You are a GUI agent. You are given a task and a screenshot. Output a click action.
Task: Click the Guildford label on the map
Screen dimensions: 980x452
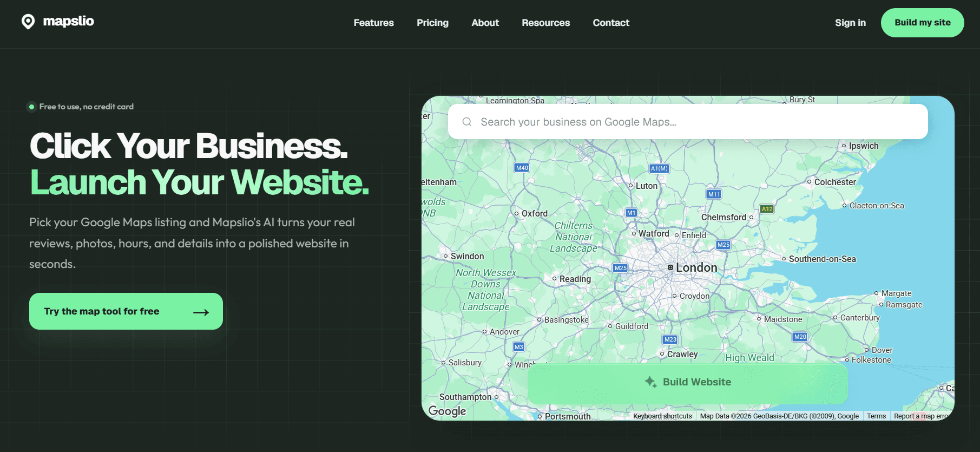[632, 326]
